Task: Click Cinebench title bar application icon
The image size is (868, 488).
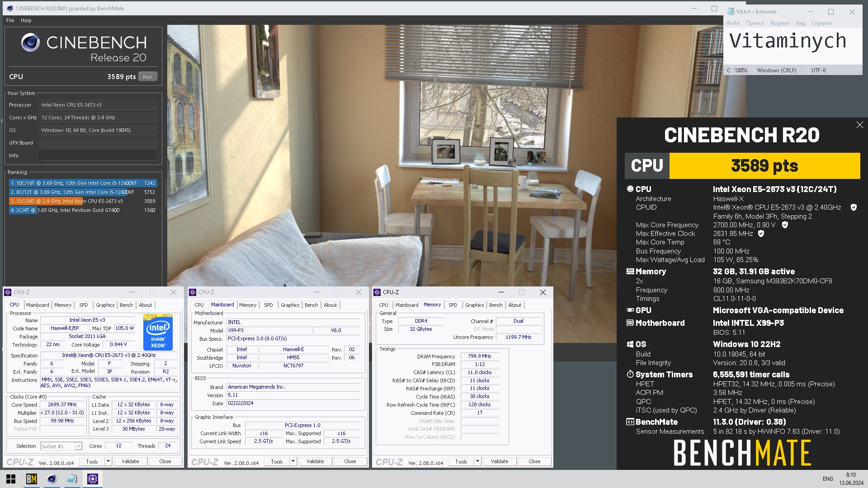Action: [10, 8]
